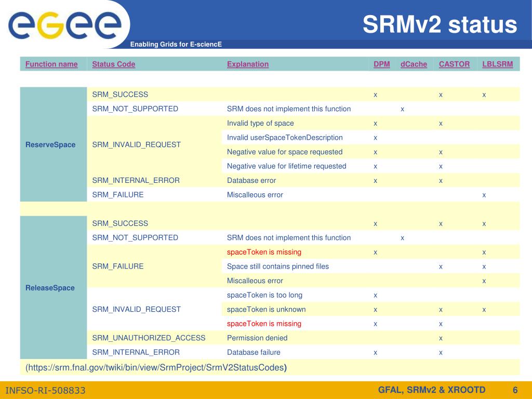The width and height of the screenshot is (532, 399).
Task: Click the DPM x mark for Invalid userSpaceTokenDescription
Action: click(x=375, y=138)
